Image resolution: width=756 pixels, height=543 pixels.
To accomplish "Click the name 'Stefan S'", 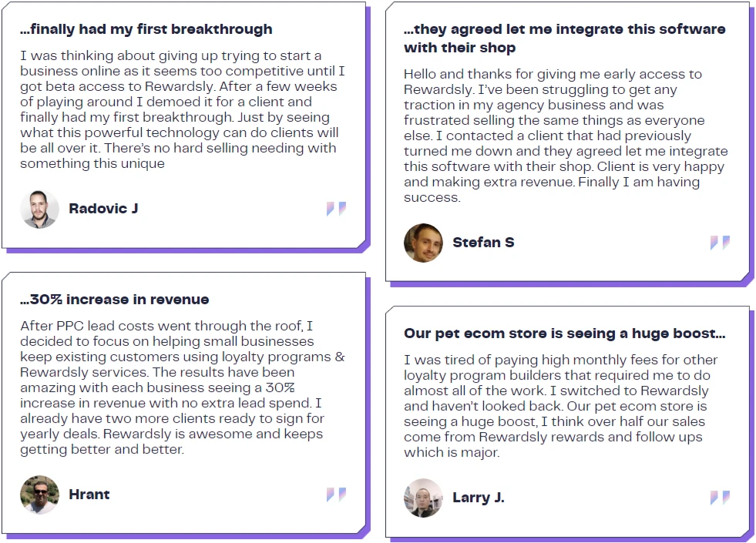I will click(x=483, y=243).
